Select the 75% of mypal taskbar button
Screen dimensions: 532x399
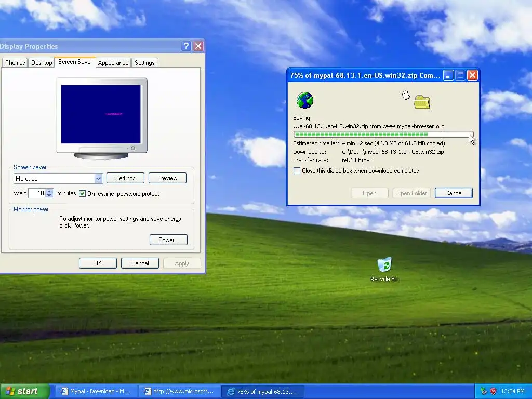pyautogui.click(x=262, y=392)
